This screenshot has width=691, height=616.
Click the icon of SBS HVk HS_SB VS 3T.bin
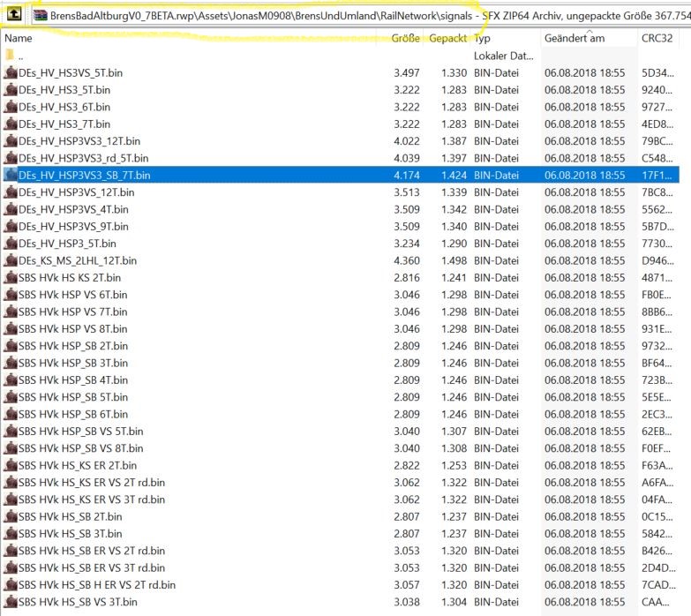11,602
